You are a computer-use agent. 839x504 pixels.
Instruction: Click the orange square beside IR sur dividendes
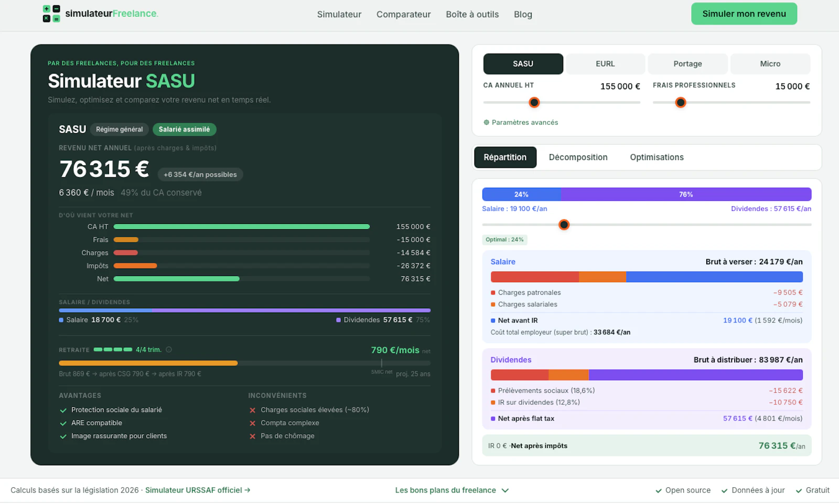(493, 402)
